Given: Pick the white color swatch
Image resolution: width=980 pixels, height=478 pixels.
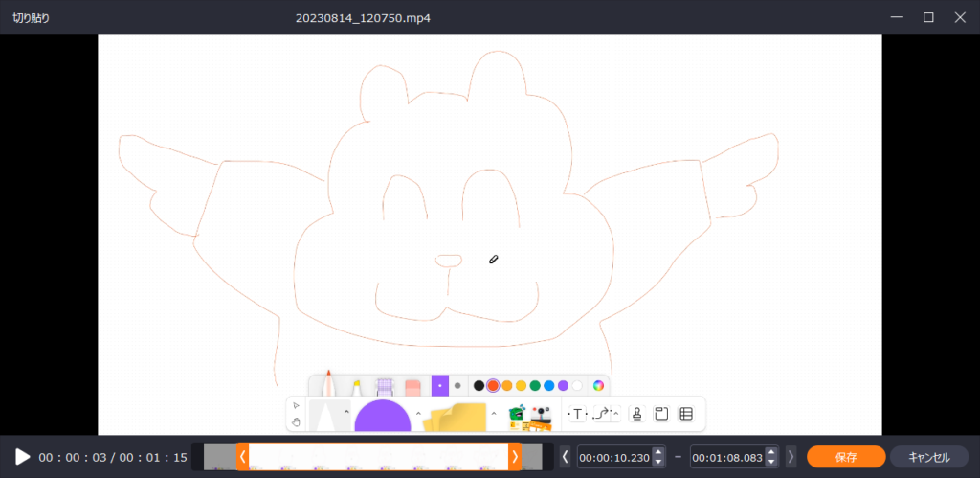Looking at the screenshot, I should 577,385.
